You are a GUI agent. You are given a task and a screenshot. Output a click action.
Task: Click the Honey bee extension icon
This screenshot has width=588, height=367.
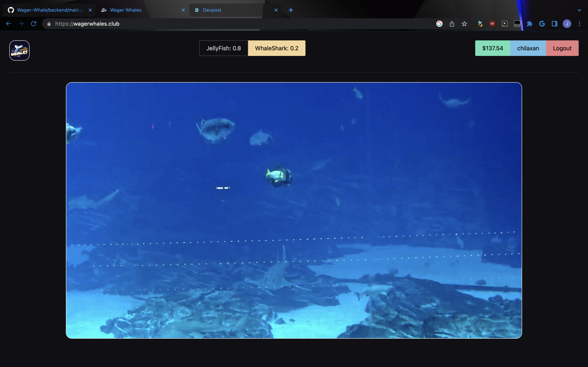coord(480,24)
